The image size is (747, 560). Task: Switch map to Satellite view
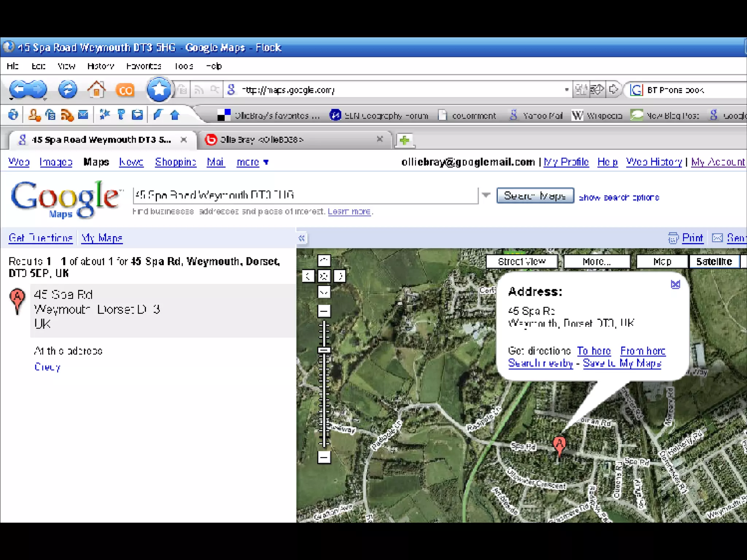click(x=714, y=261)
